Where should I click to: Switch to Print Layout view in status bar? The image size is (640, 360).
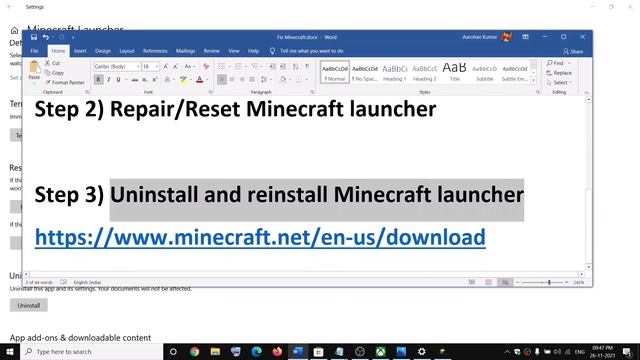(x=488, y=282)
